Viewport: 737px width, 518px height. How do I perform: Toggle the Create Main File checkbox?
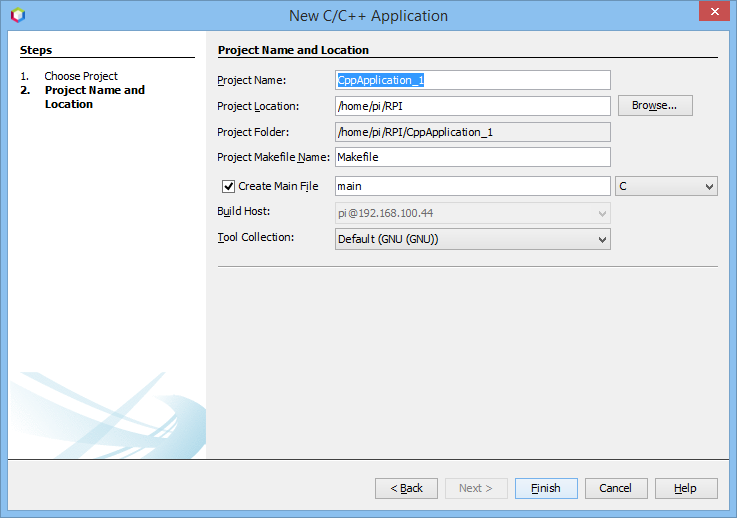point(228,186)
